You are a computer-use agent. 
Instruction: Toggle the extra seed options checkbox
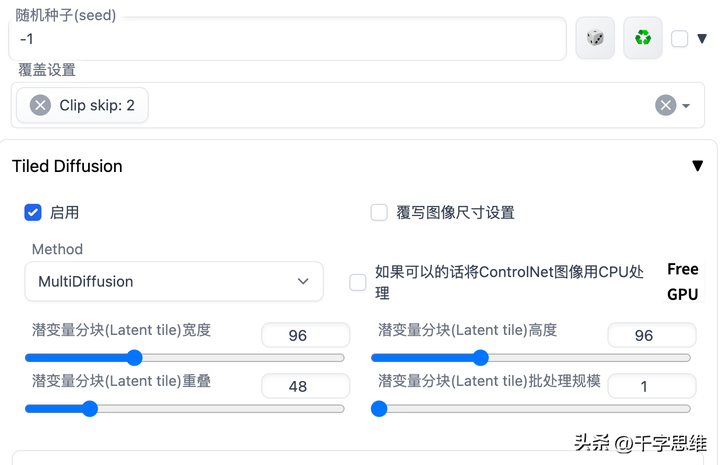tap(679, 39)
